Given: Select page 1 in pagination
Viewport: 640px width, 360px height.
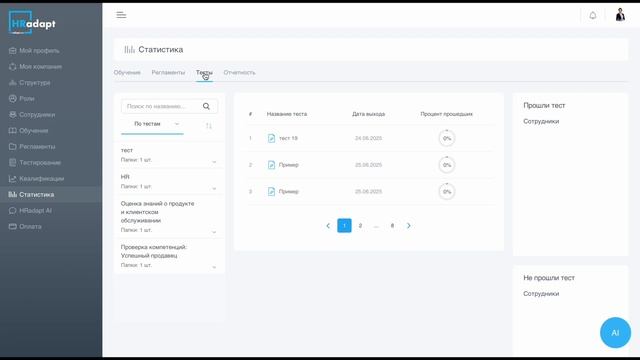Looking at the screenshot, I should pyautogui.click(x=344, y=226).
